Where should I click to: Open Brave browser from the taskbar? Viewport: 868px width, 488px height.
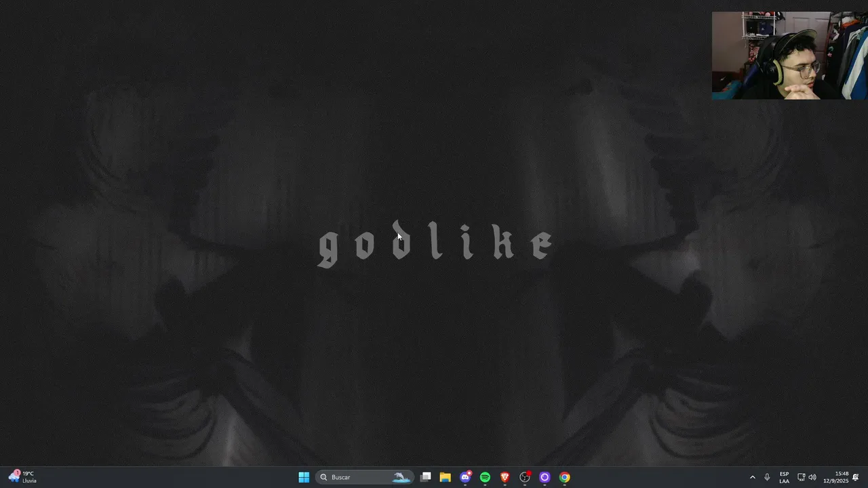coord(505,477)
